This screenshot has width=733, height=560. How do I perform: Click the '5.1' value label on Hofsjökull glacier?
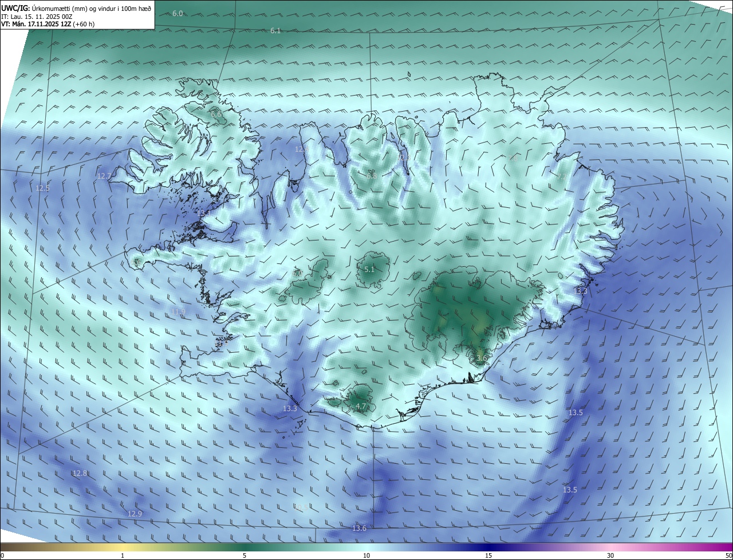pos(369,269)
